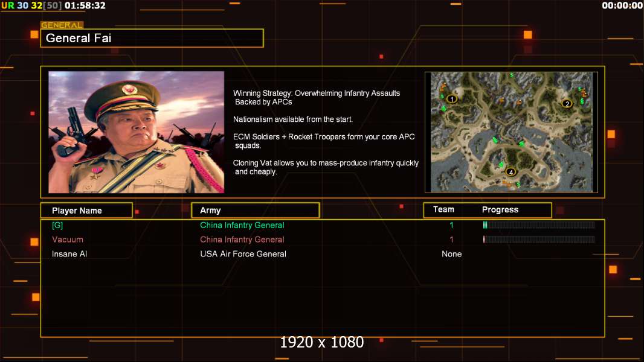Select the Vacuum player name

(68, 240)
